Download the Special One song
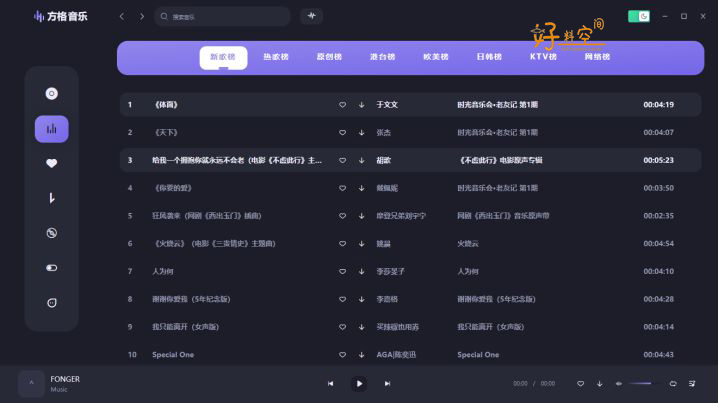 pyautogui.click(x=362, y=355)
